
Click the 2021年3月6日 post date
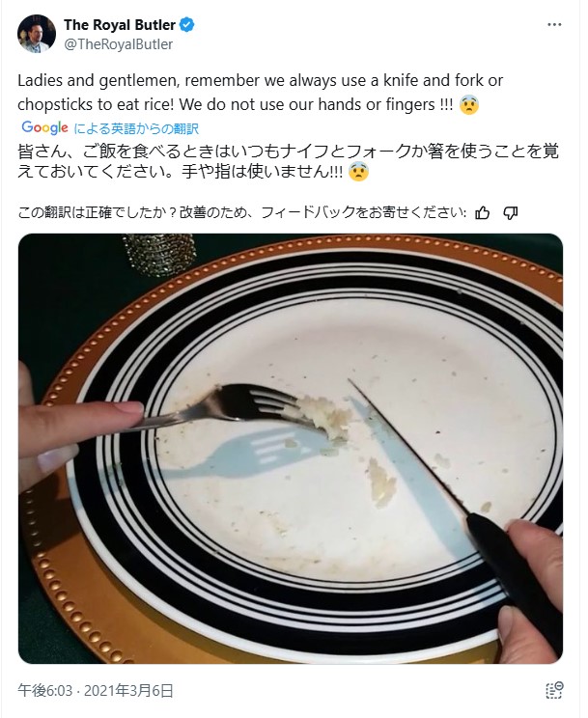click(128, 691)
